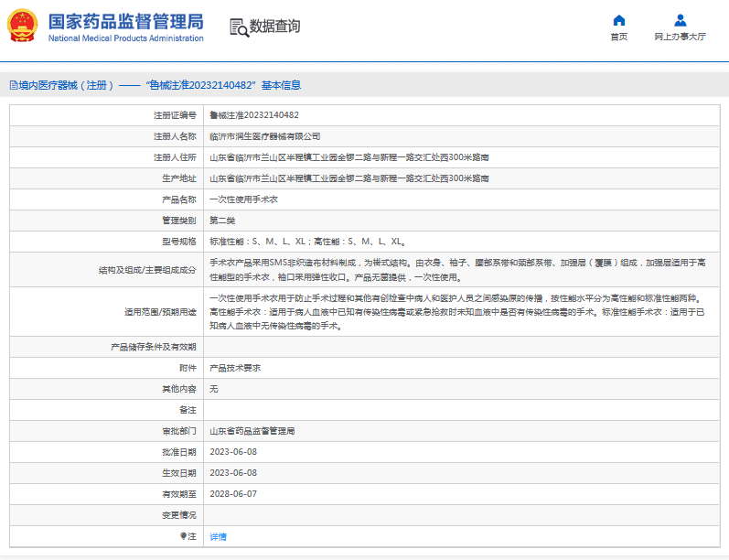Select 批准日期 value 2023-06-08

(233, 452)
